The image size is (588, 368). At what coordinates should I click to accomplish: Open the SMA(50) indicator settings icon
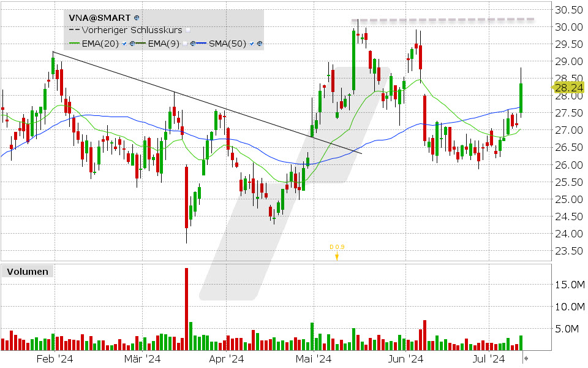(260, 44)
